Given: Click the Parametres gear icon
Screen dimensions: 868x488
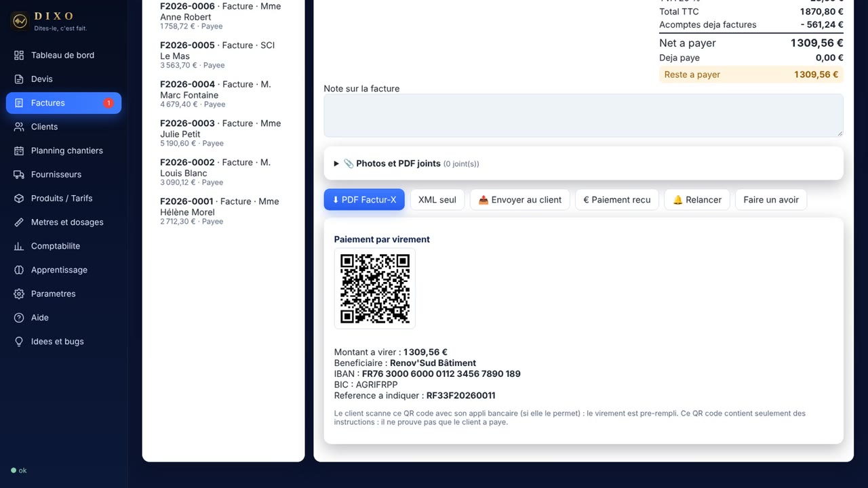Looking at the screenshot, I should point(19,293).
